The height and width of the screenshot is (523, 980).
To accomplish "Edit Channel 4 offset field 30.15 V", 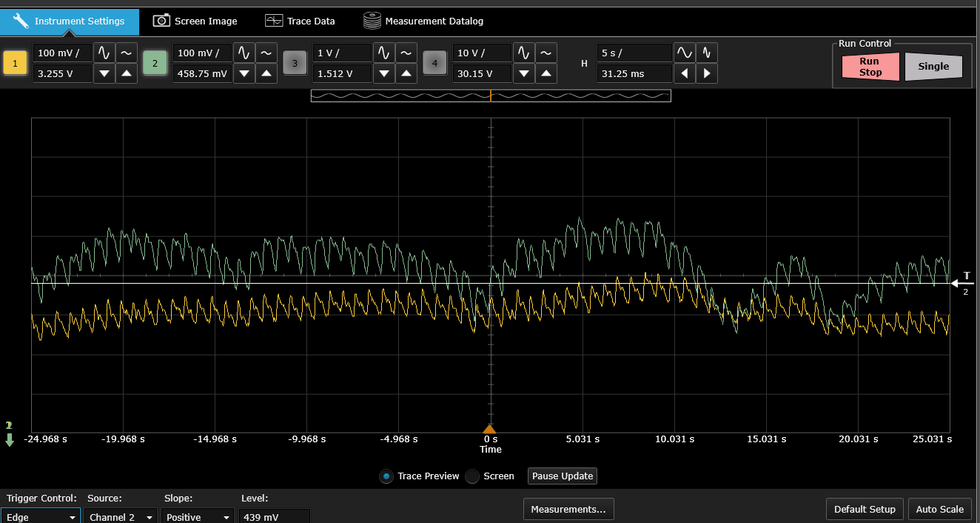I will coord(482,73).
